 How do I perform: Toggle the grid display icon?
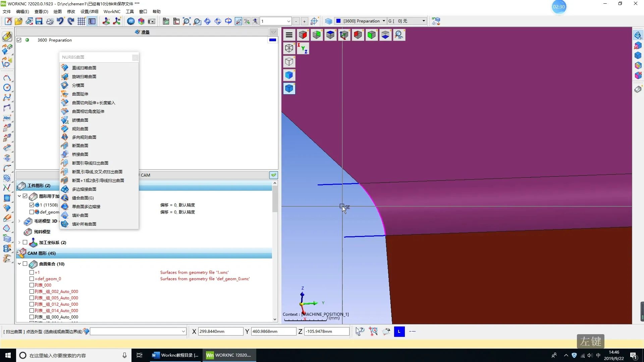[x=81, y=21]
